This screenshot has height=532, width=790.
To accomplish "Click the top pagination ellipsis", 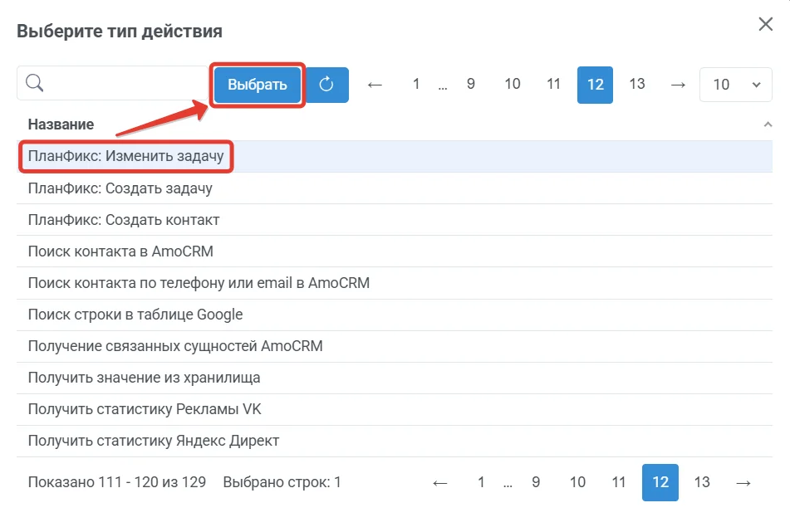I will click(443, 86).
